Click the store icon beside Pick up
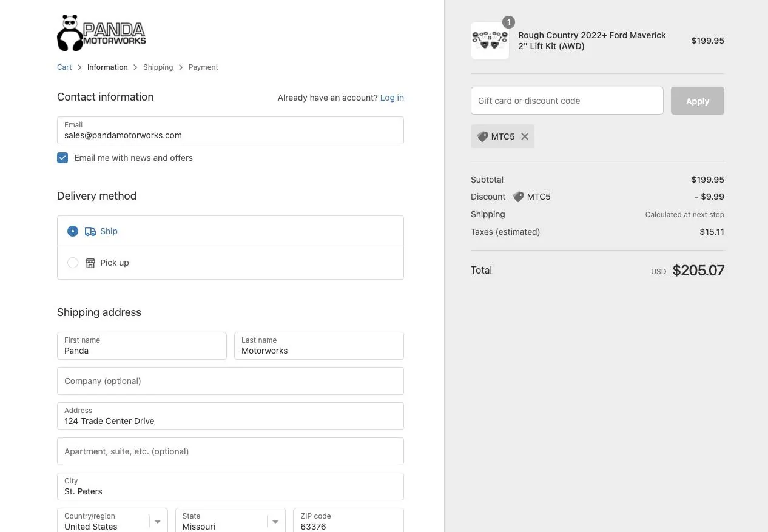Image resolution: width=768 pixels, height=532 pixels. click(90, 263)
